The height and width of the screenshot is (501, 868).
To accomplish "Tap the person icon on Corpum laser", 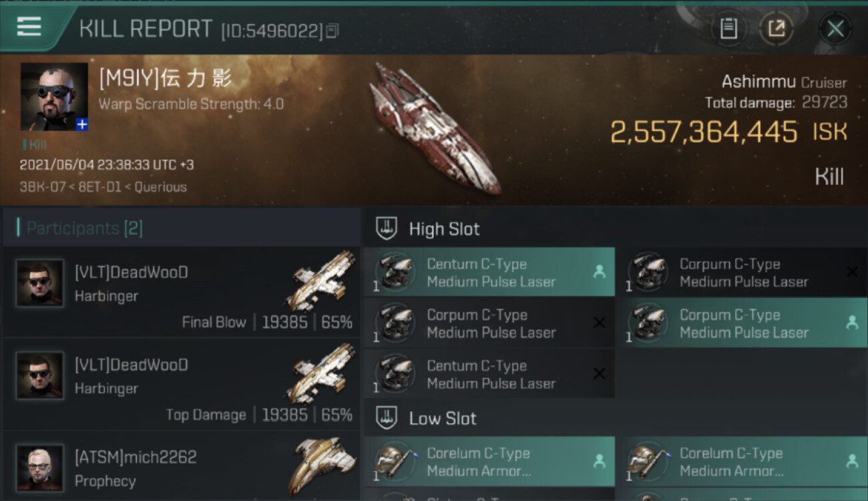I will (852, 323).
